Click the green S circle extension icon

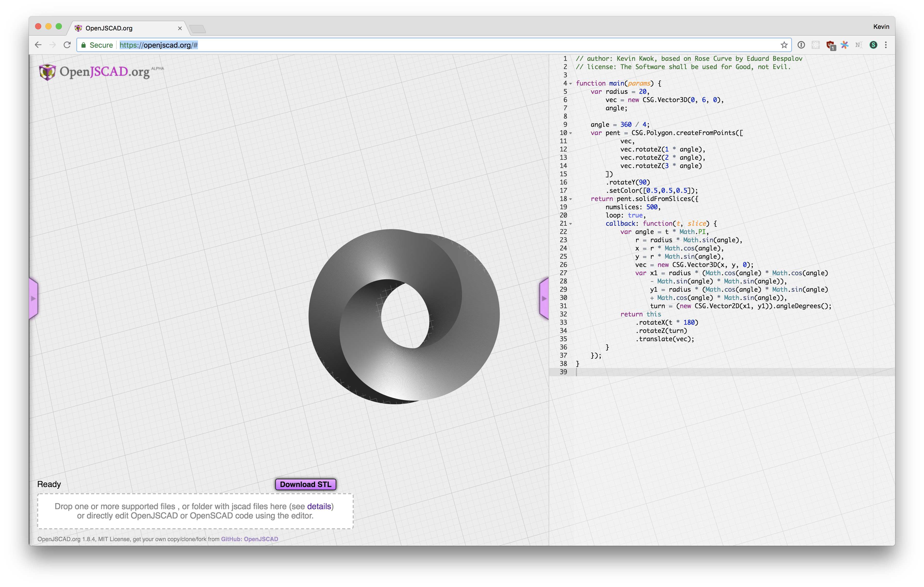click(x=873, y=45)
